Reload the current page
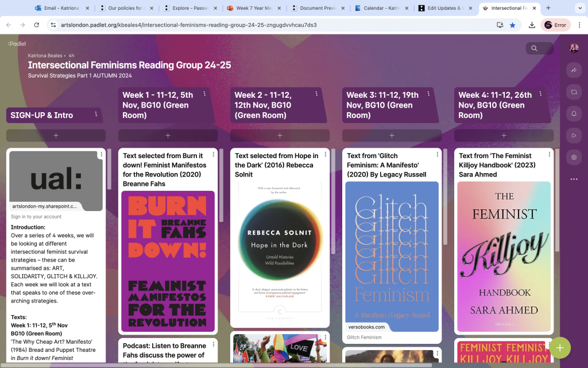This screenshot has width=588, height=368. [36, 25]
